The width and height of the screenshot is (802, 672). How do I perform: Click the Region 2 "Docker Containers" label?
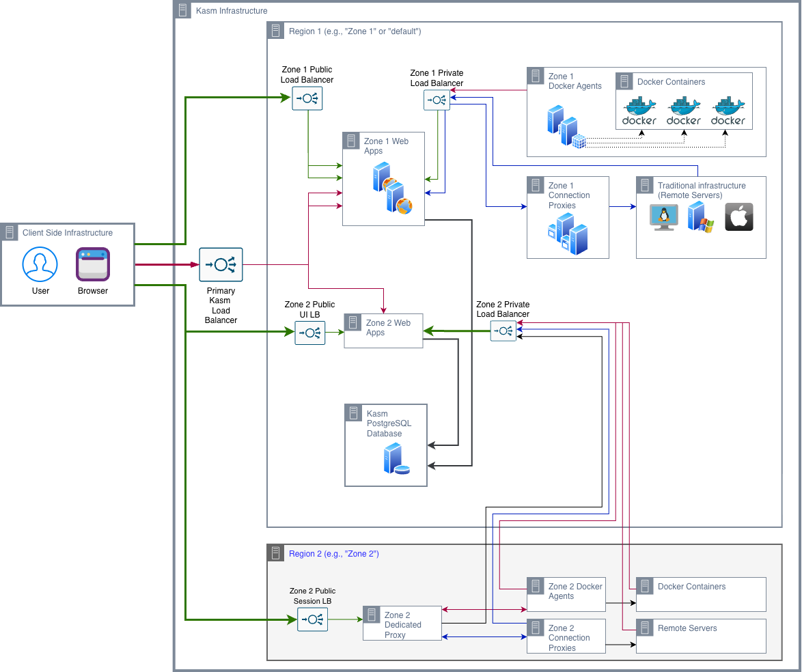(x=691, y=587)
